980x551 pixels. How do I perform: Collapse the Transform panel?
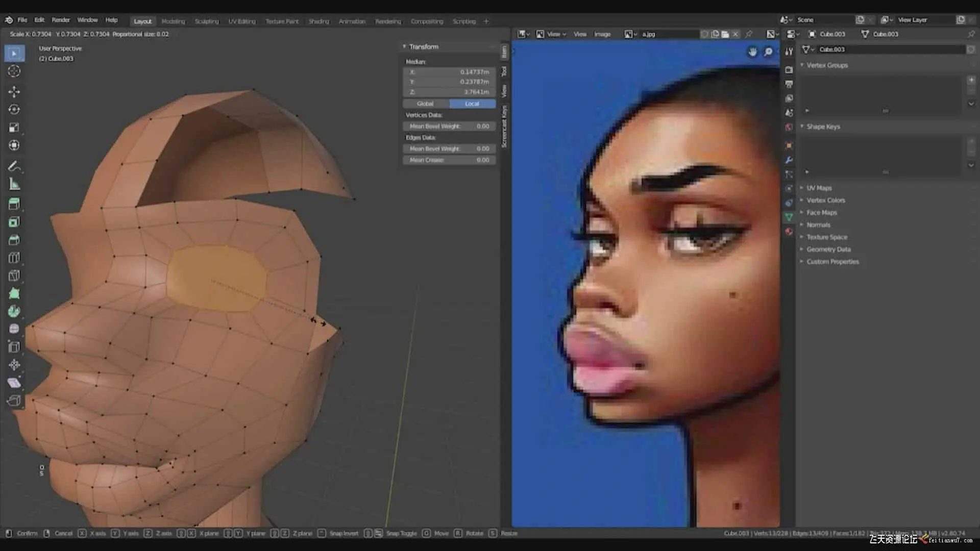(404, 46)
